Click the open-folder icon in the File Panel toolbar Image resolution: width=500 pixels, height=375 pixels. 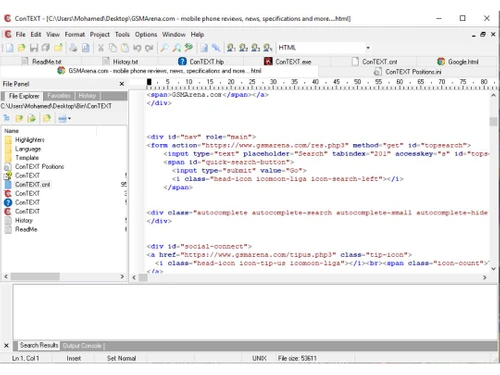[x=47, y=118]
